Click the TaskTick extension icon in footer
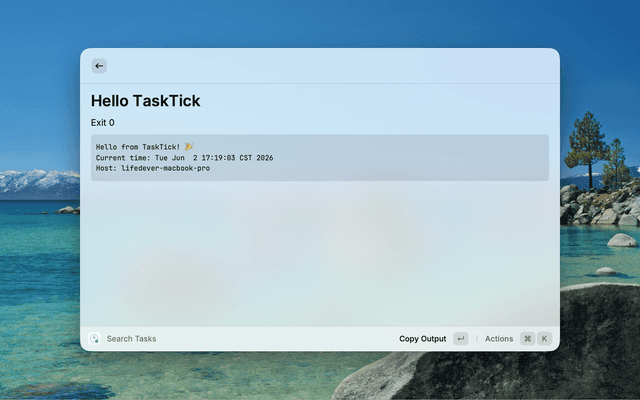This screenshot has height=400, width=640. click(x=94, y=338)
